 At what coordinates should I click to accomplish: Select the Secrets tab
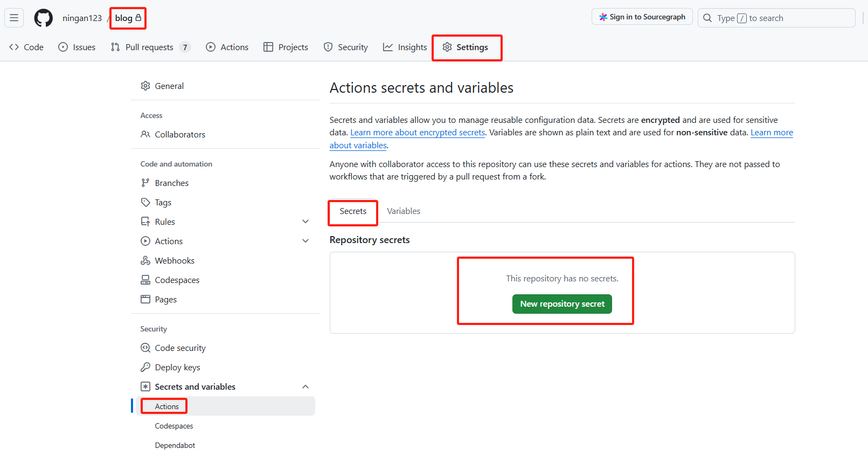click(353, 211)
